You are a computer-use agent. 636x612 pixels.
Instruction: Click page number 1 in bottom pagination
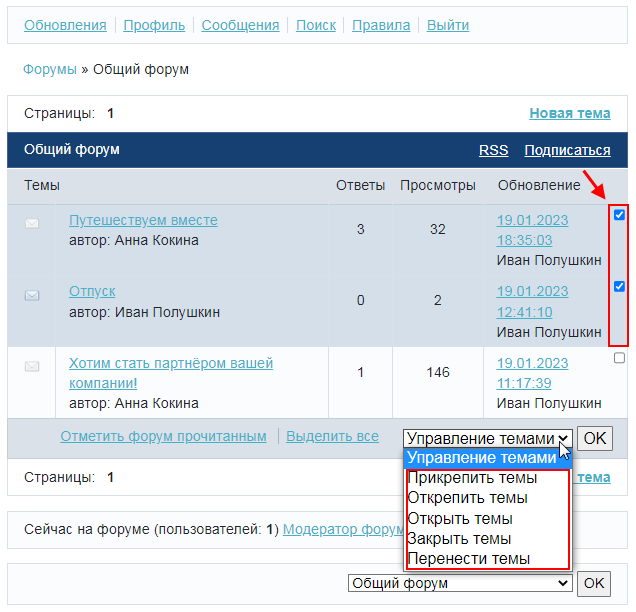(x=110, y=477)
